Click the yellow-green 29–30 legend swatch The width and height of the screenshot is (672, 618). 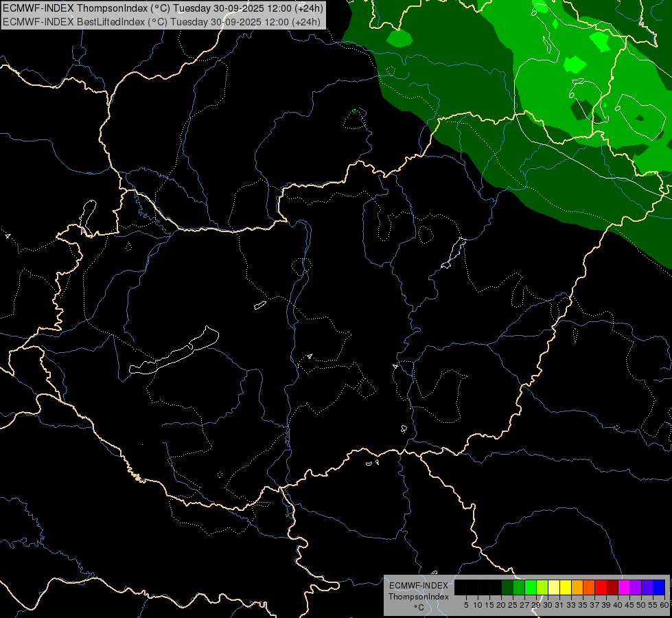pyautogui.click(x=542, y=587)
